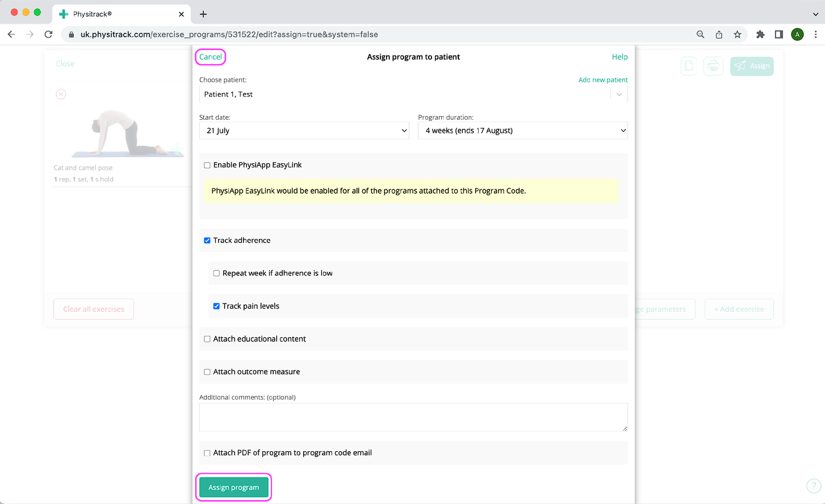The image size is (825, 504).
Task: Click the yellow EasyLink notice text
Action: point(368,191)
